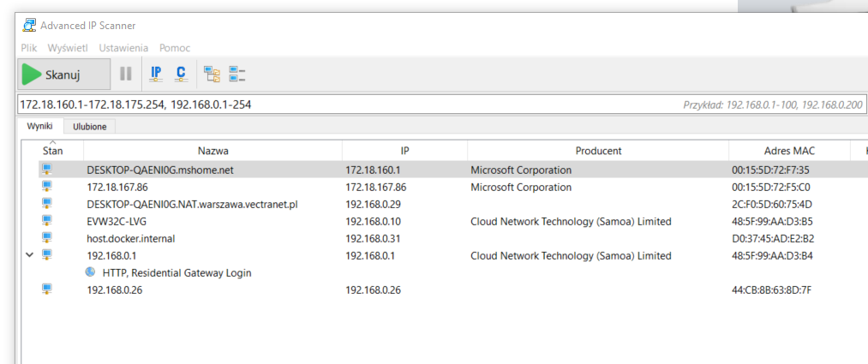Screen dimensions: 868x364
Task: Click IP cell 192.168.0.29
Action: coord(373,205)
